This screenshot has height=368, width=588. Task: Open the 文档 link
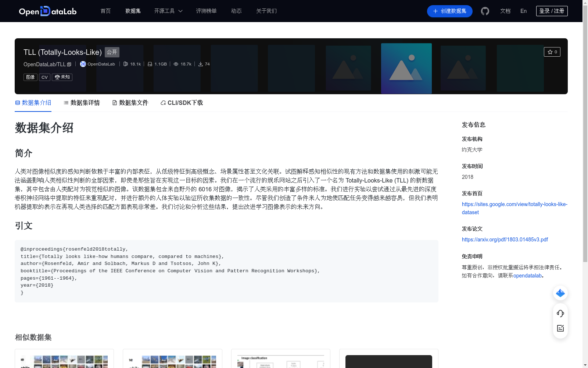[505, 11]
